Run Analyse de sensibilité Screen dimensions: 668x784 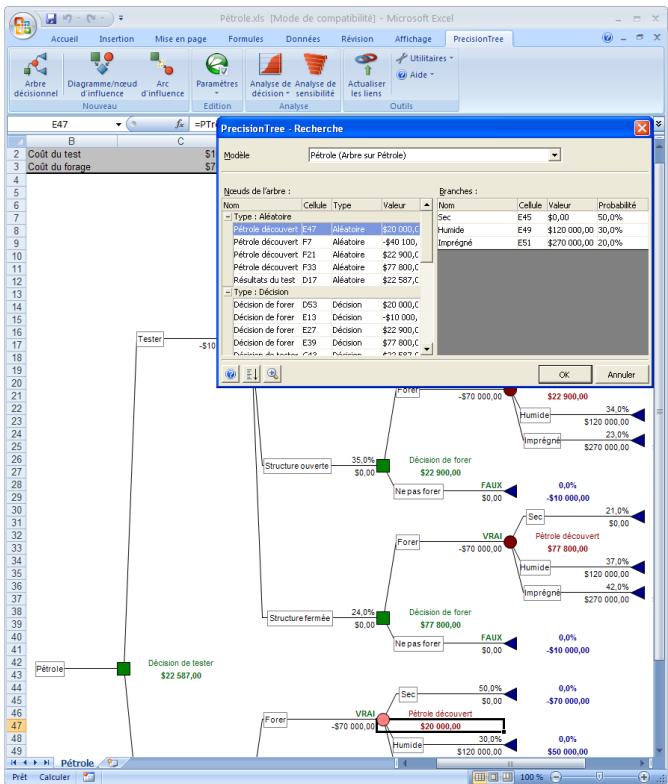(x=315, y=74)
